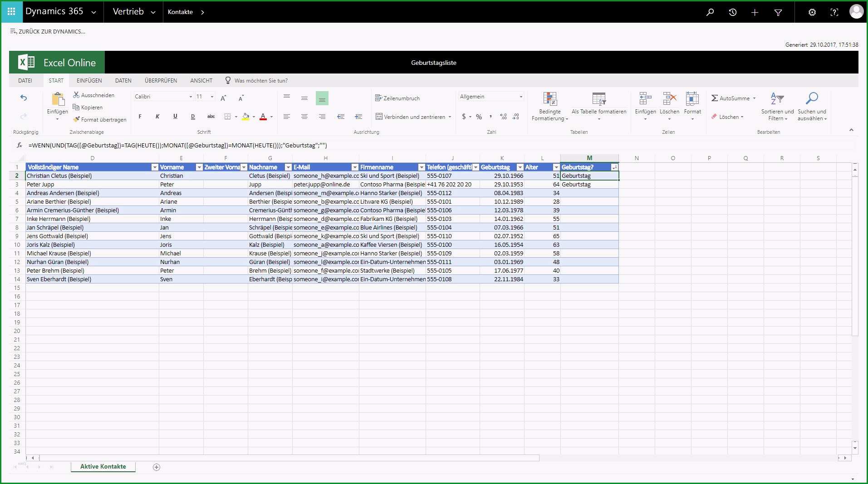The width and height of the screenshot is (868, 484).
Task: Click the Undo arrow icon
Action: click(x=24, y=98)
